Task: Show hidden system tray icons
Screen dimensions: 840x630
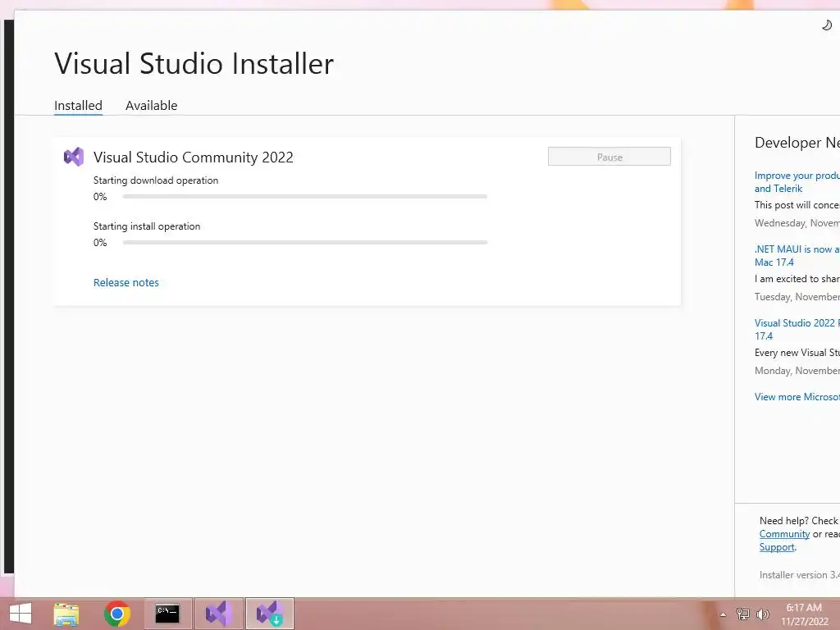Action: [723, 614]
